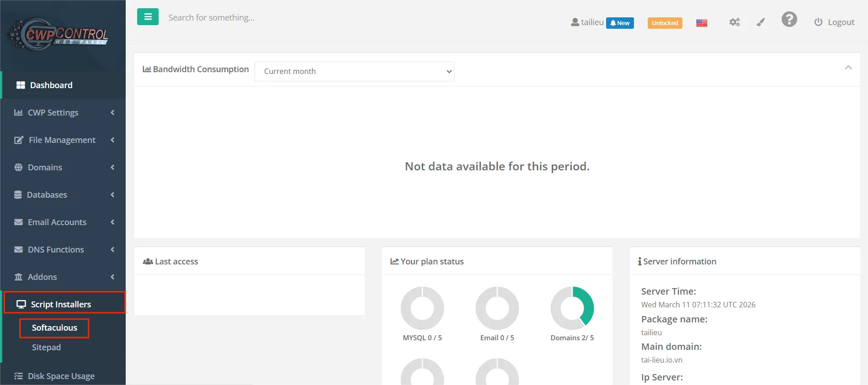This screenshot has width=868, height=385.
Task: Expand the File Management menu
Action: (62, 140)
